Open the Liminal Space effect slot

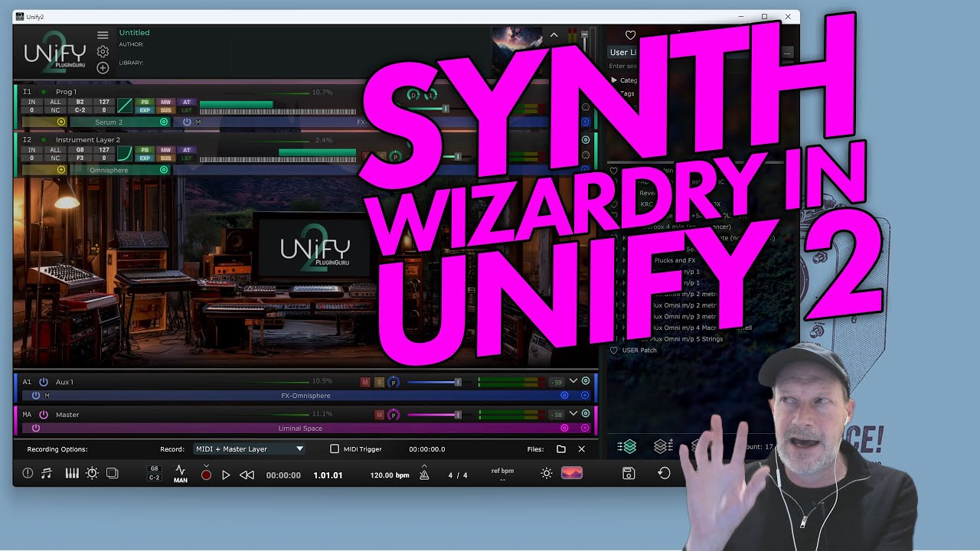tap(300, 429)
